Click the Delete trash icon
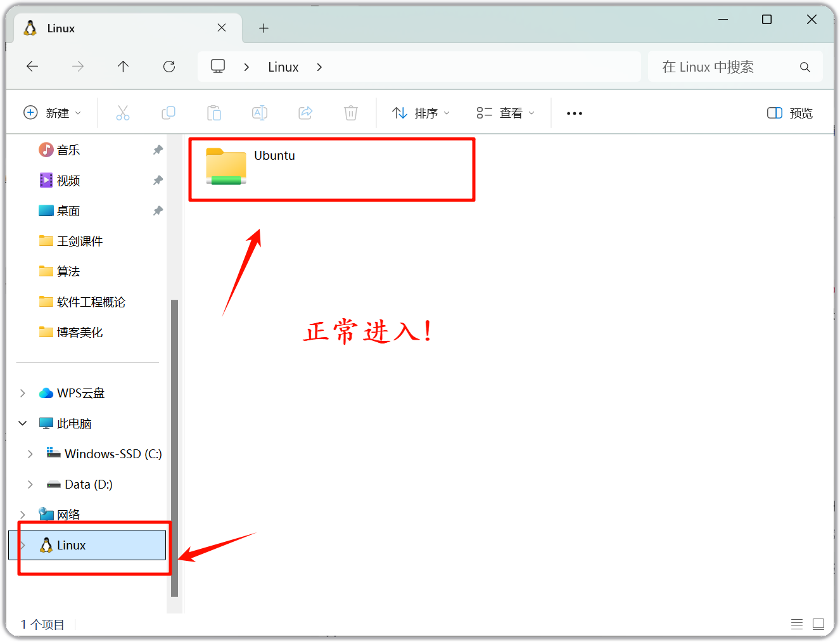840x642 pixels. [351, 113]
